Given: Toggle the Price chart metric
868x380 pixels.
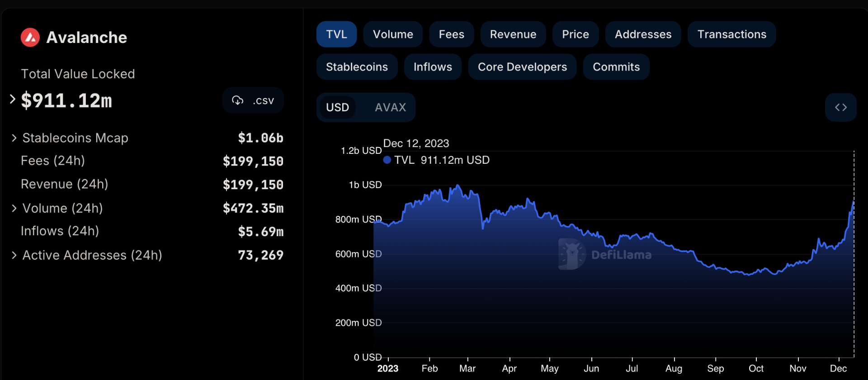Looking at the screenshot, I should point(576,34).
